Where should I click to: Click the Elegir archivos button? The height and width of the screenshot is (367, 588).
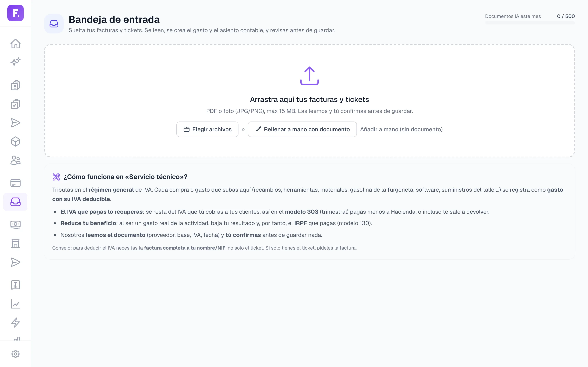[x=207, y=129]
